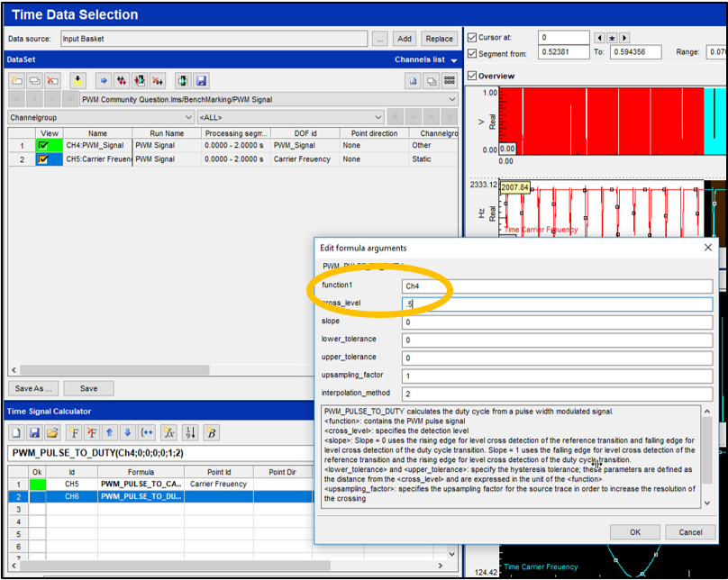Click the Save As ... button
728x580 pixels.
(33, 388)
